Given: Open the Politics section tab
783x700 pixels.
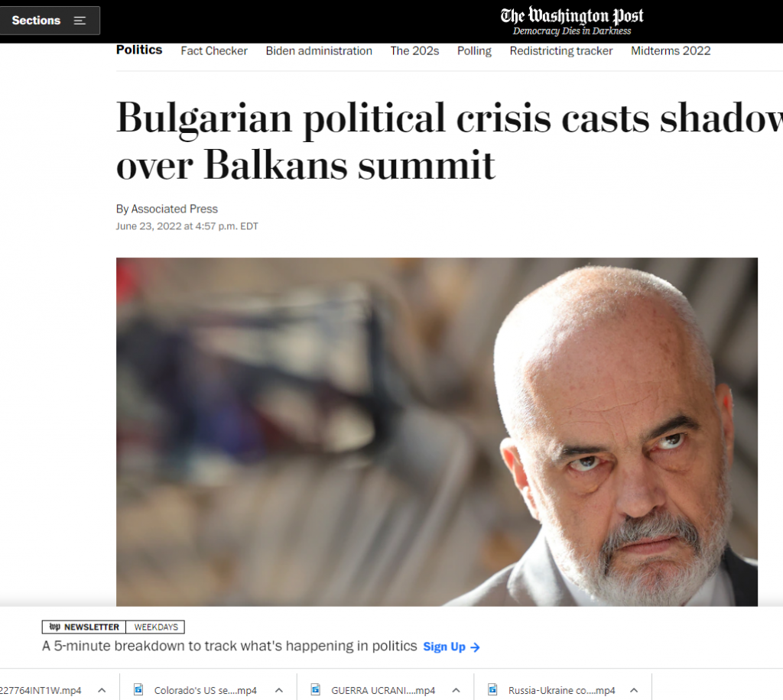Looking at the screenshot, I should [x=139, y=50].
